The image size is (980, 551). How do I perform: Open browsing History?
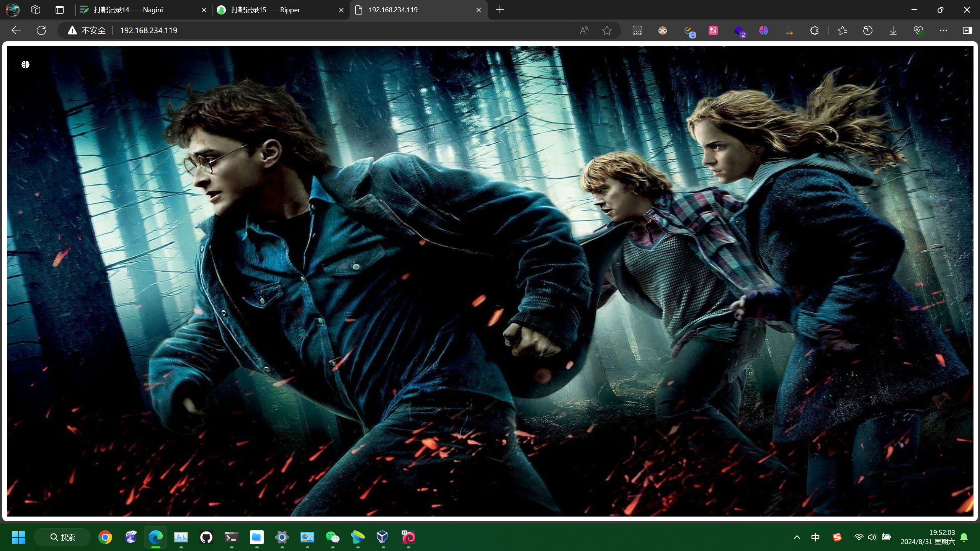click(x=868, y=30)
